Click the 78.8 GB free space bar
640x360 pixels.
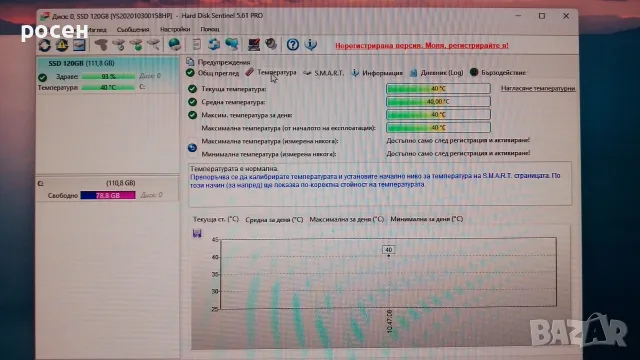[108, 195]
